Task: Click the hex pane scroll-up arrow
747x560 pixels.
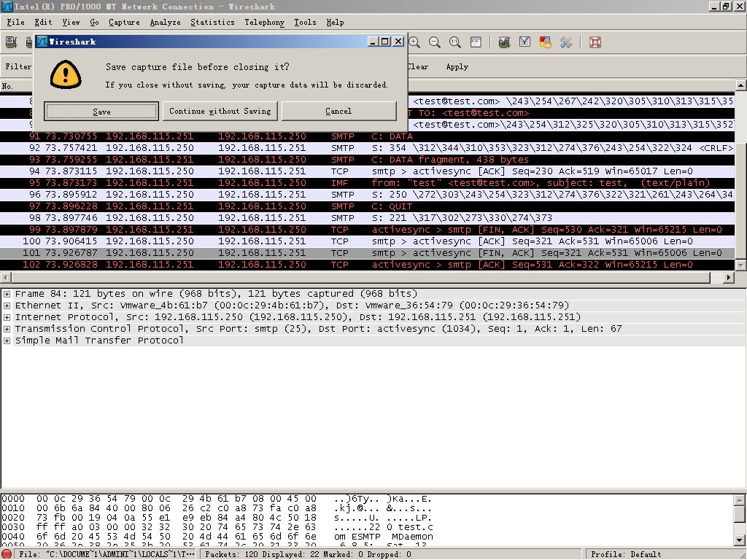Action: [740, 499]
